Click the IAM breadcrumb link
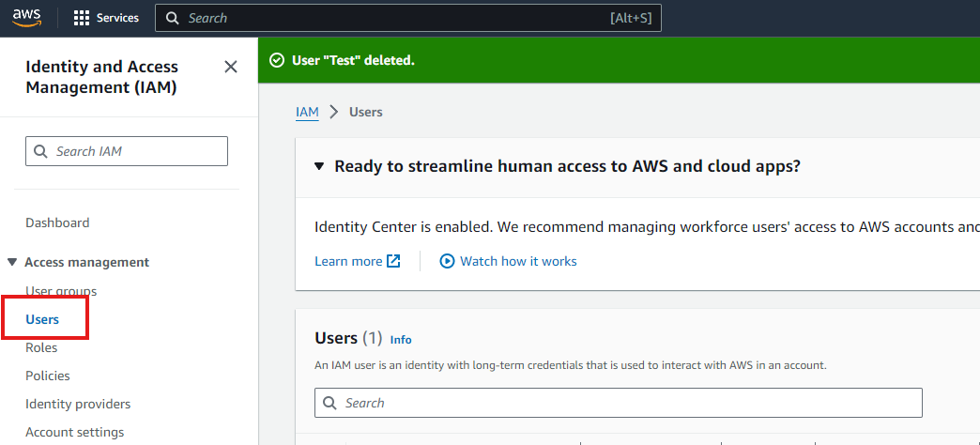The width and height of the screenshot is (980, 445). [307, 112]
